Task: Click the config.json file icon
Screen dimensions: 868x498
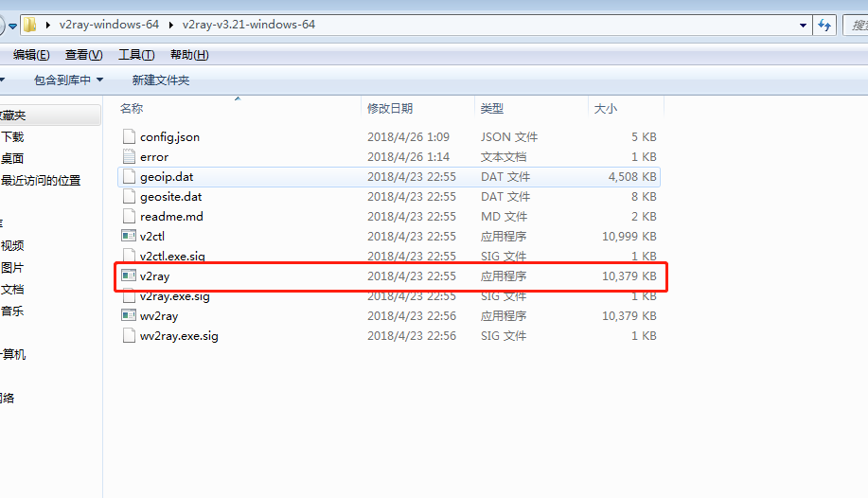Action: tap(129, 137)
